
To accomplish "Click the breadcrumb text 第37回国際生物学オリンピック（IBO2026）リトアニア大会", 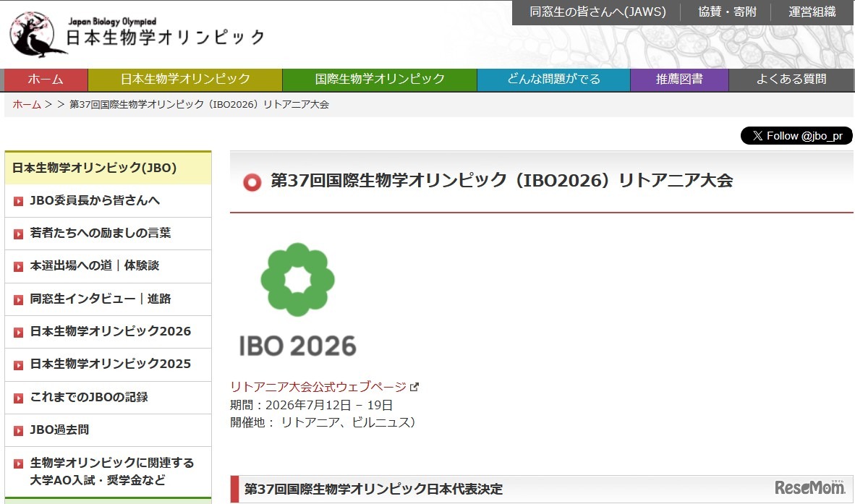I will tap(199, 105).
